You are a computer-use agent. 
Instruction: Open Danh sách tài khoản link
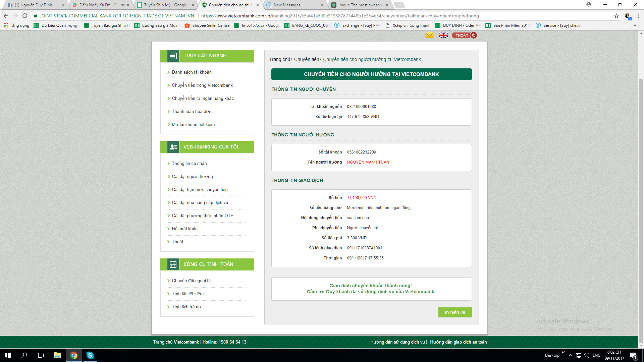(192, 72)
